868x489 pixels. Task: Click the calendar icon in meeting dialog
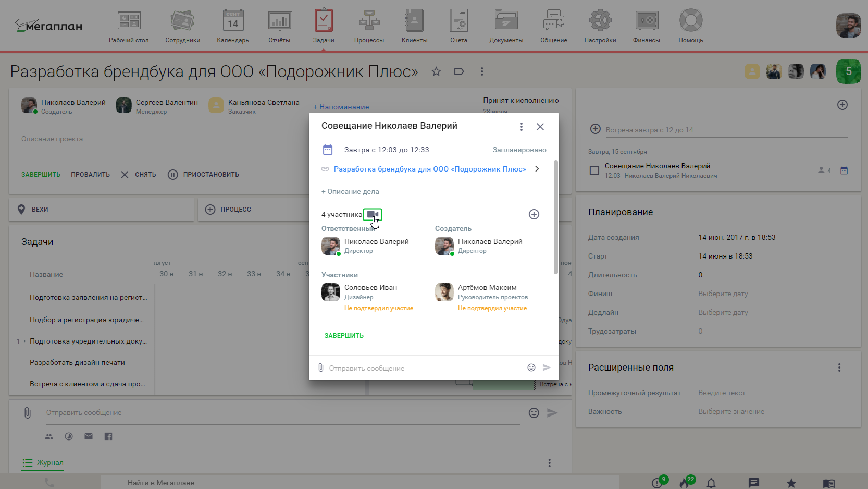328,150
